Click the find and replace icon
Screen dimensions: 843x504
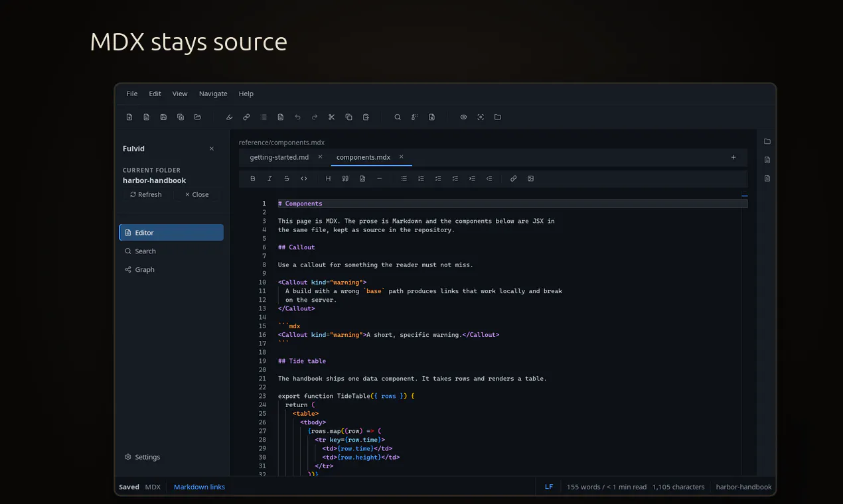coord(415,117)
